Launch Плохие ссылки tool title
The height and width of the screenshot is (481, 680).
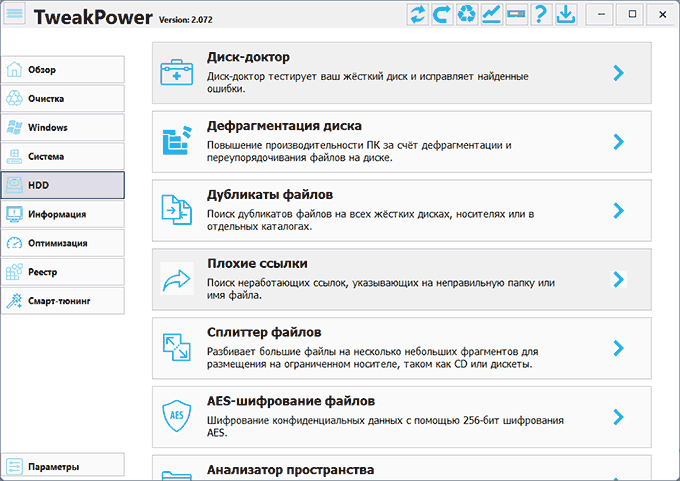coord(257,263)
